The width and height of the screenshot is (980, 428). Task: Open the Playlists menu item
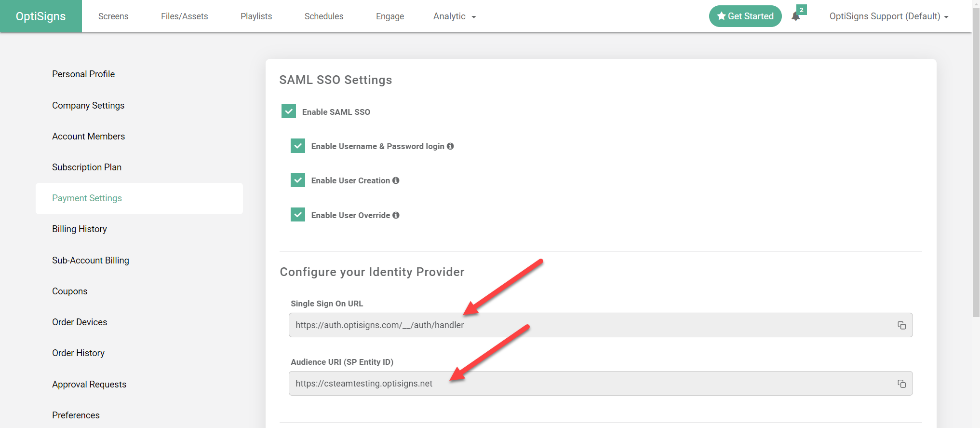256,16
